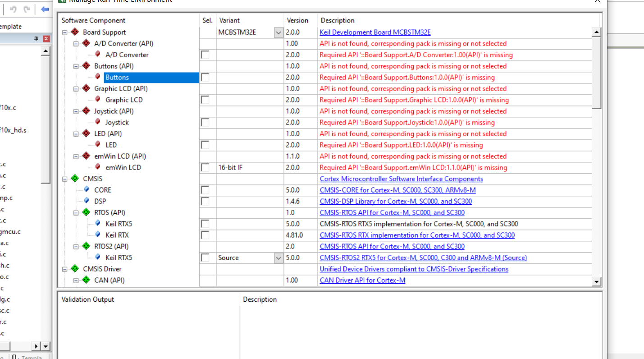This screenshot has height=359, width=644.
Task: Open the Source variant dropdown for Keil RTX5
Action: pyautogui.click(x=279, y=258)
